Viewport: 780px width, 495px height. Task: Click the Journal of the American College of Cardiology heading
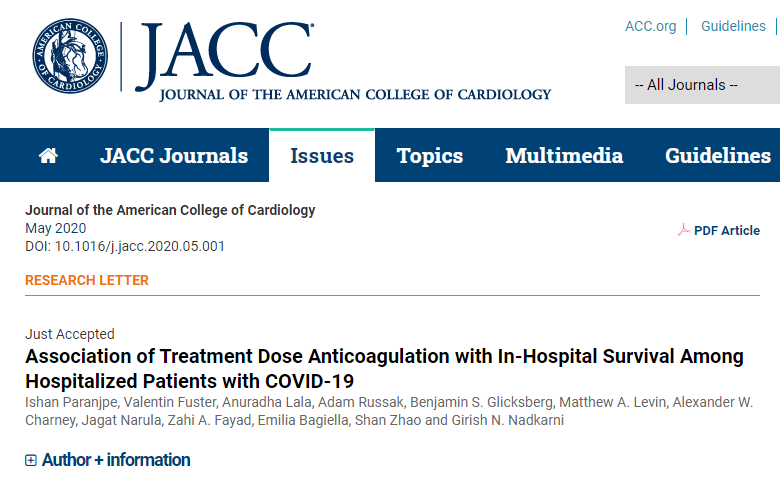tap(170, 210)
